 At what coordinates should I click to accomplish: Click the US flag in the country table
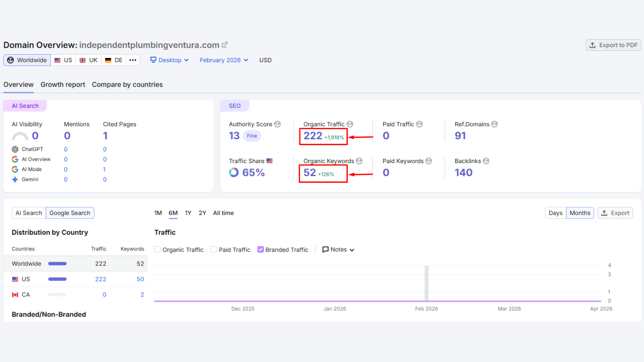(15, 280)
